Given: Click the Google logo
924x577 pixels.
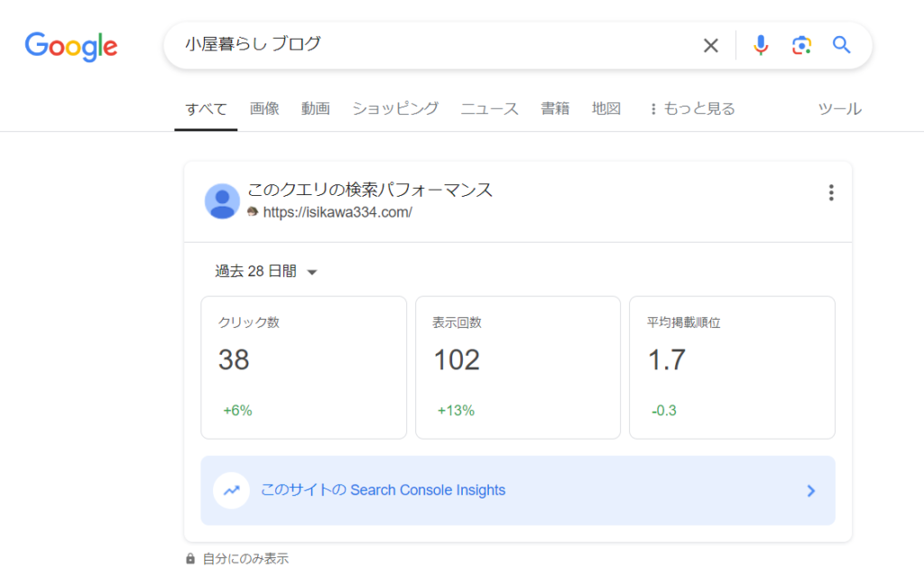Looking at the screenshot, I should point(70,46).
